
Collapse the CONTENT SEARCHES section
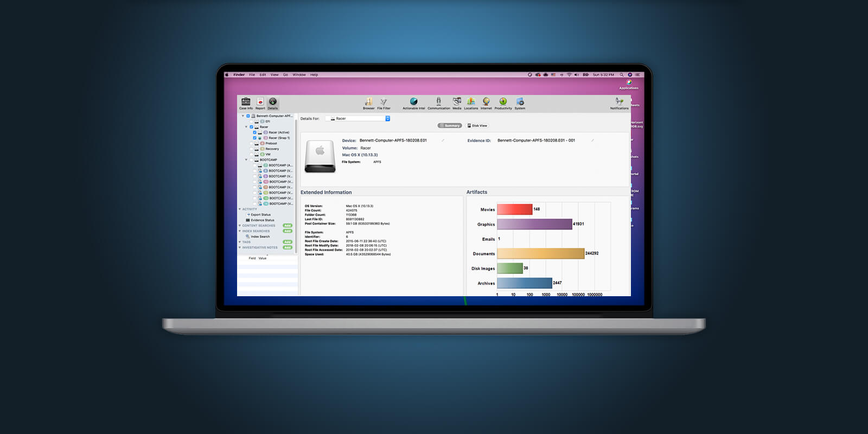240,226
